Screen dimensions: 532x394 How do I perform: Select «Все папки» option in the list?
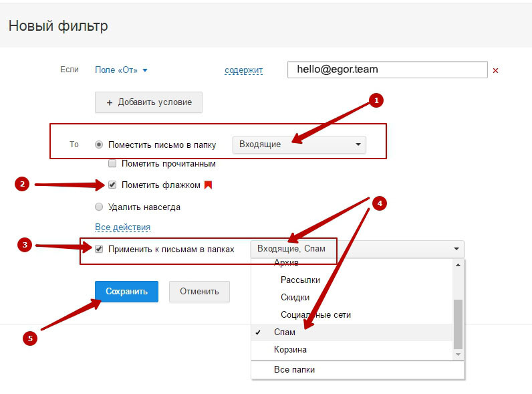(x=358, y=369)
